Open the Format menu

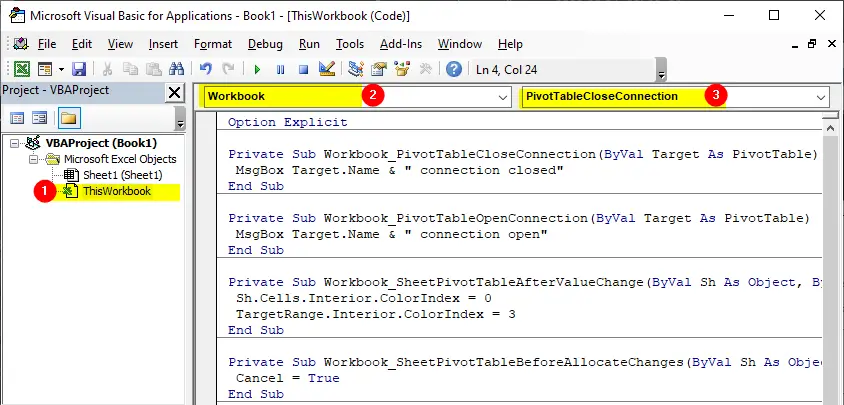tap(213, 44)
